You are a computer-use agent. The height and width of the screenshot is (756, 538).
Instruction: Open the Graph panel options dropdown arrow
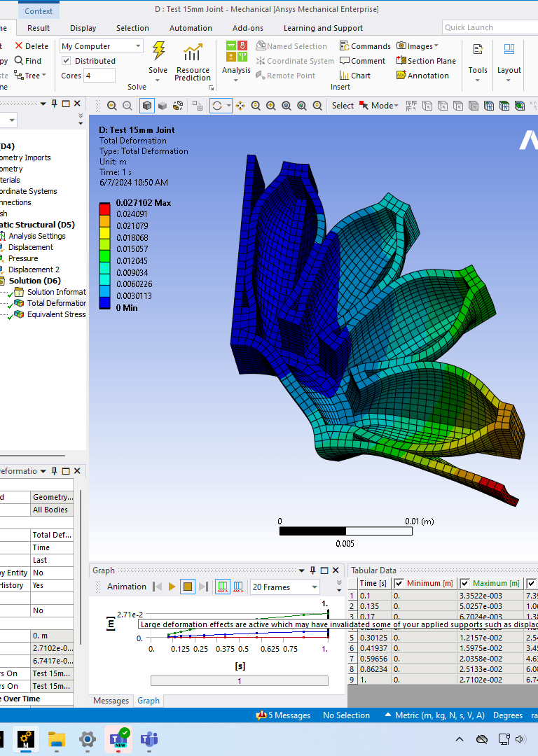coord(301,570)
